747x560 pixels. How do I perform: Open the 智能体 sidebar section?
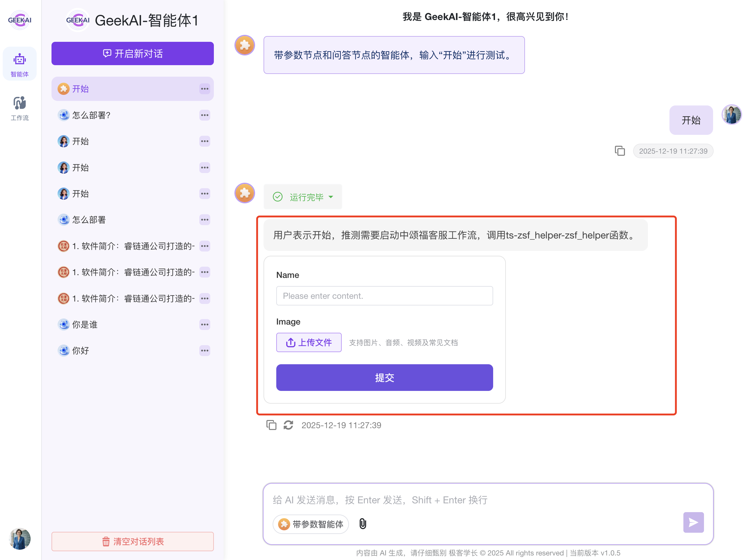pyautogui.click(x=20, y=64)
